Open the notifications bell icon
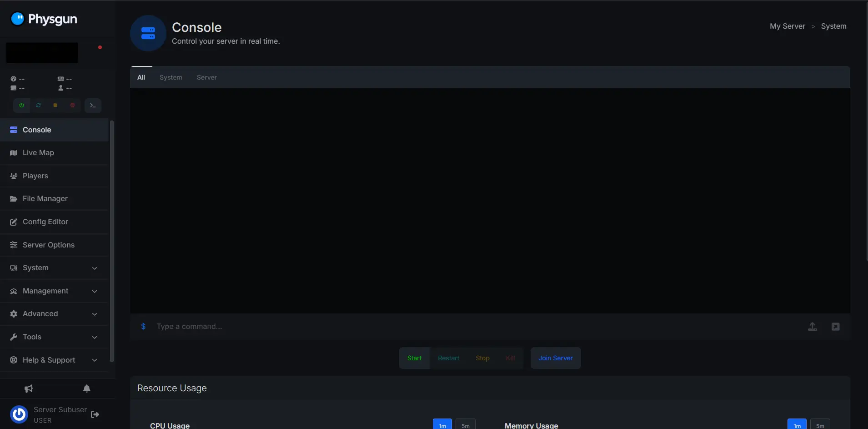The image size is (868, 429). (87, 389)
